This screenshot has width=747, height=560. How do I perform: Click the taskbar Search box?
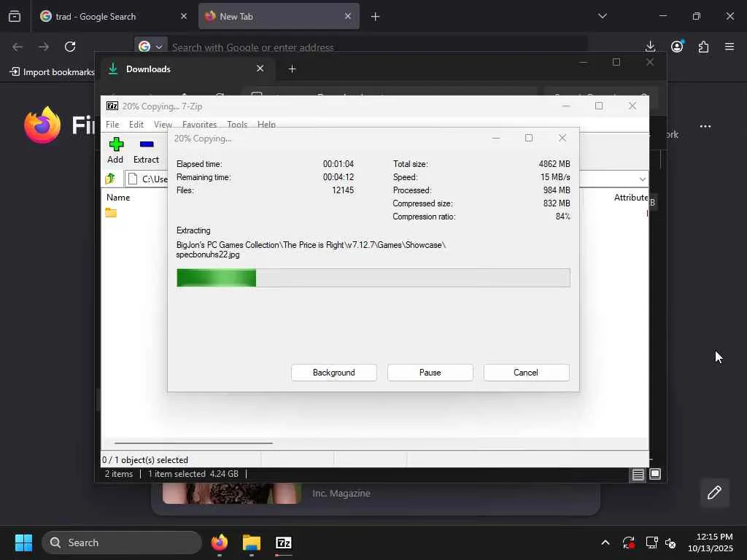coord(122,542)
